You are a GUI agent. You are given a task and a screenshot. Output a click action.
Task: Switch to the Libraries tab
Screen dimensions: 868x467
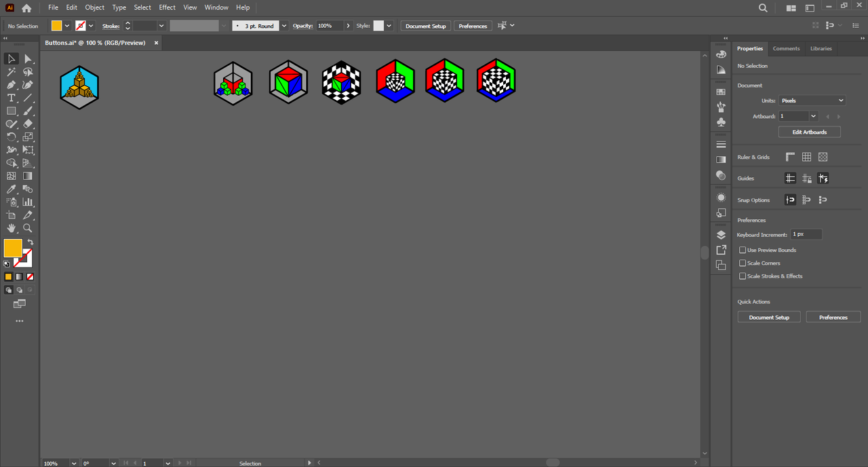point(821,48)
